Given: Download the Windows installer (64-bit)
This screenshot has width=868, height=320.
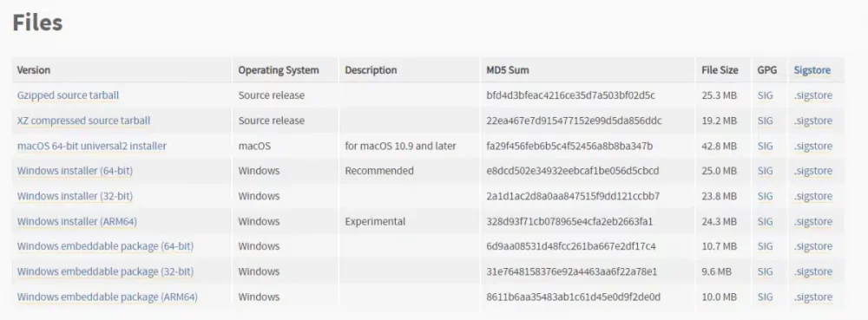Looking at the screenshot, I should tap(75, 171).
